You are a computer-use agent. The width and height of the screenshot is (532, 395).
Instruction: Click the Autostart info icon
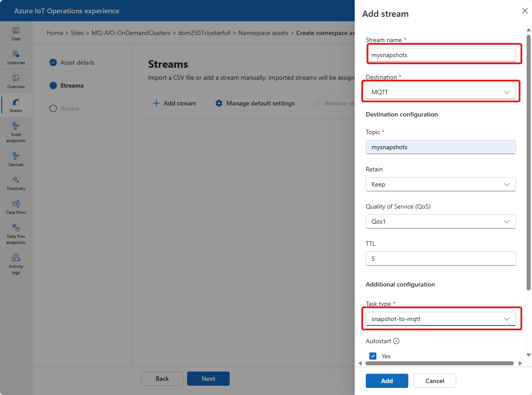(x=396, y=341)
